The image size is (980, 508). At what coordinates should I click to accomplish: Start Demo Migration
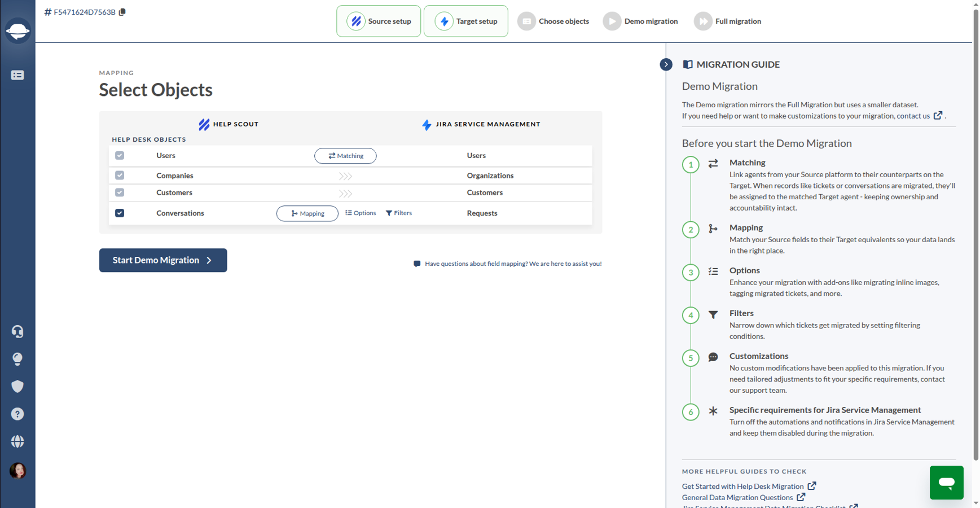tap(163, 260)
